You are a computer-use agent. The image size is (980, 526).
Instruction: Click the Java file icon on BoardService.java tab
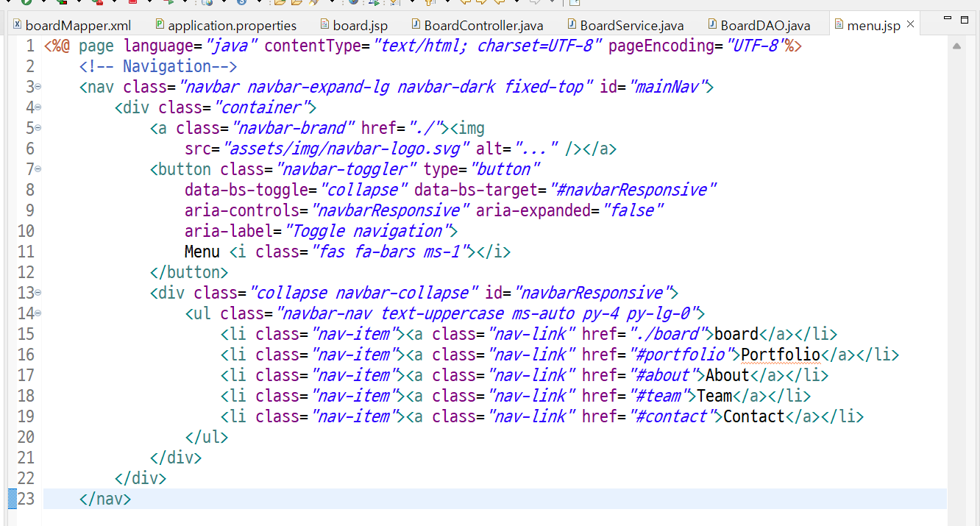click(x=572, y=25)
